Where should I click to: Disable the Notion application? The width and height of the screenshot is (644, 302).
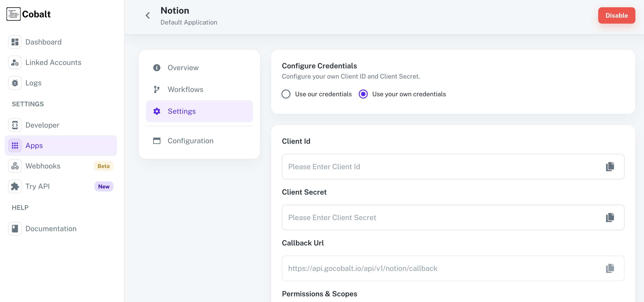[x=617, y=15]
